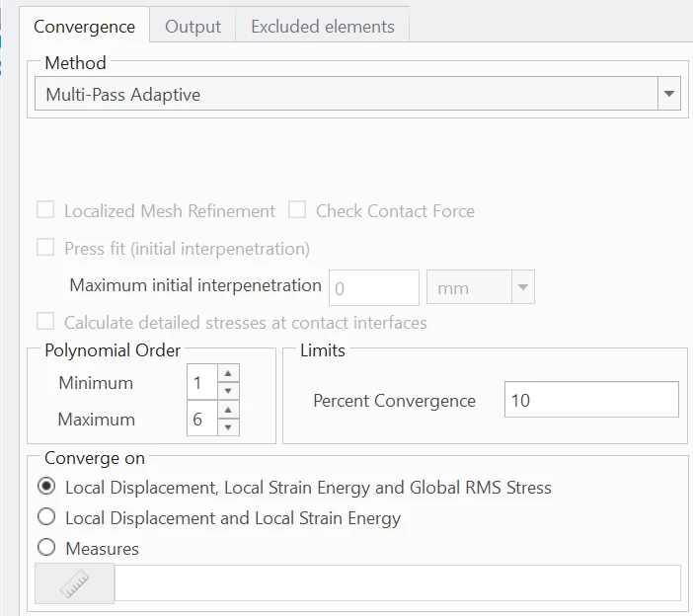The width and height of the screenshot is (693, 616).
Task: Click the Multi-Pass Adaptive method field
Action: click(346, 94)
